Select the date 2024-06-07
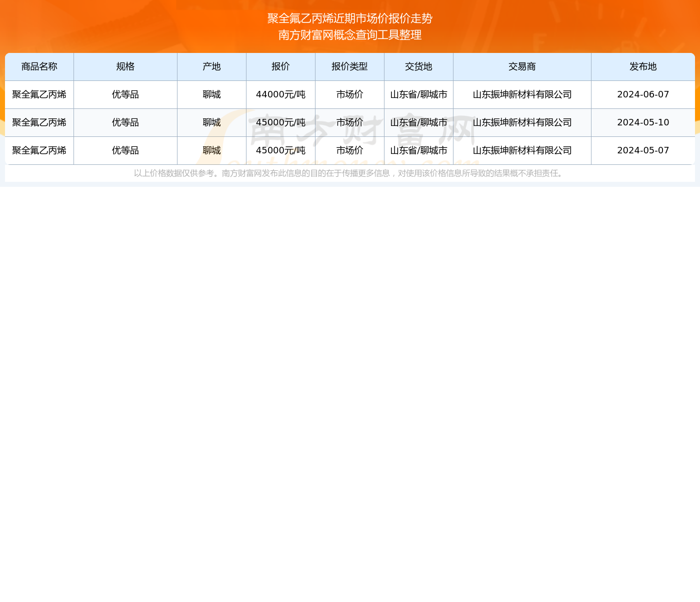 tap(643, 94)
